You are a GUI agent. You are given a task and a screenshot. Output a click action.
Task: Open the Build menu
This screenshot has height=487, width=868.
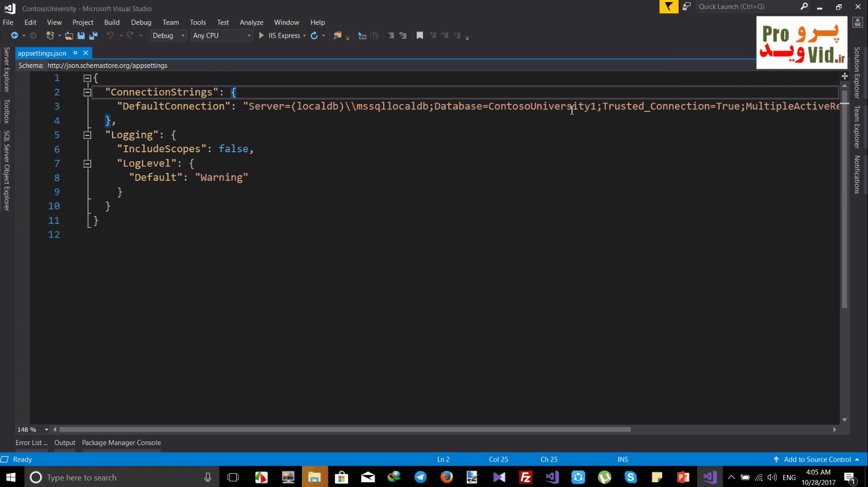tap(112, 22)
